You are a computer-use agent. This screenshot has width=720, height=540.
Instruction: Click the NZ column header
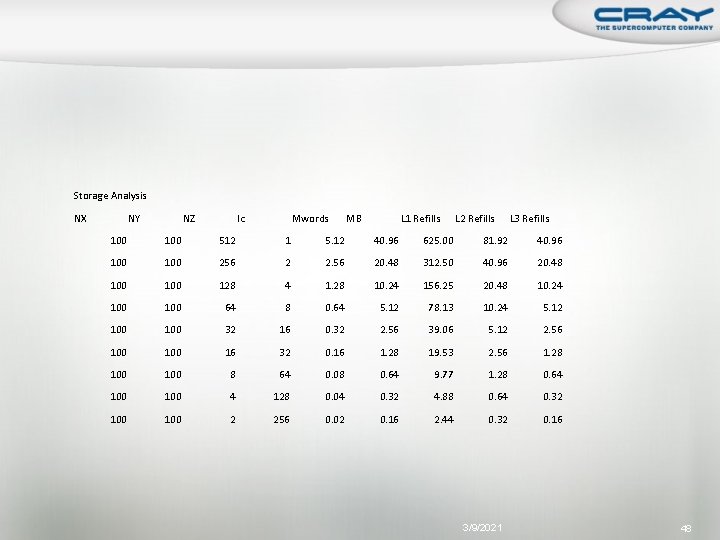click(189, 219)
